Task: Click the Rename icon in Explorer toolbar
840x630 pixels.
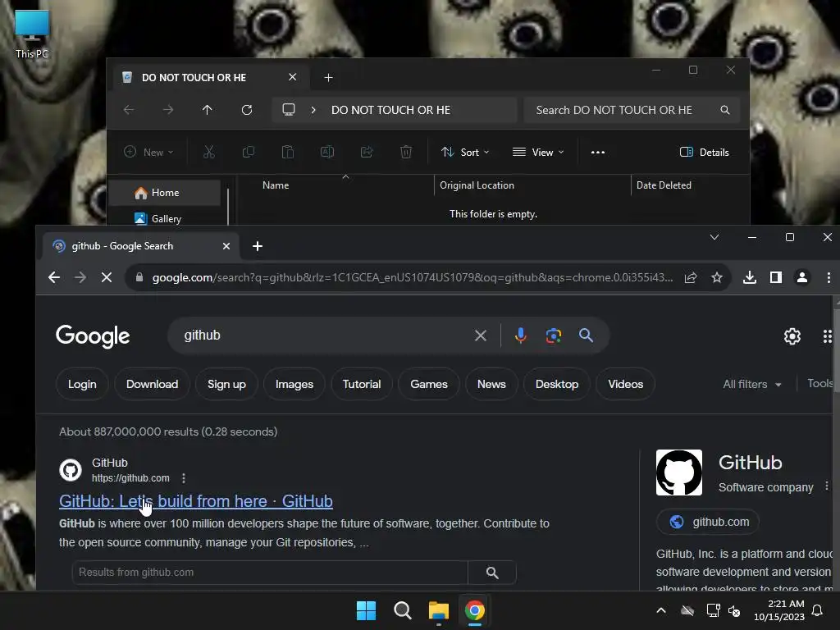Action: (327, 152)
